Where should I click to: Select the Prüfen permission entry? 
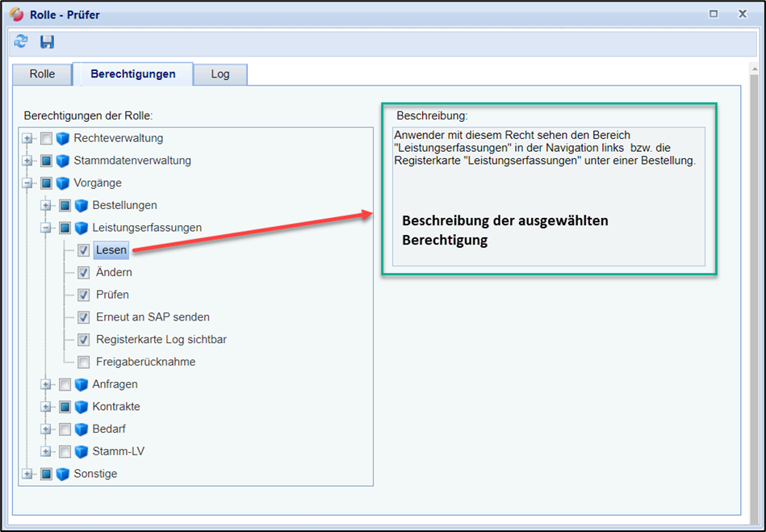[112, 295]
